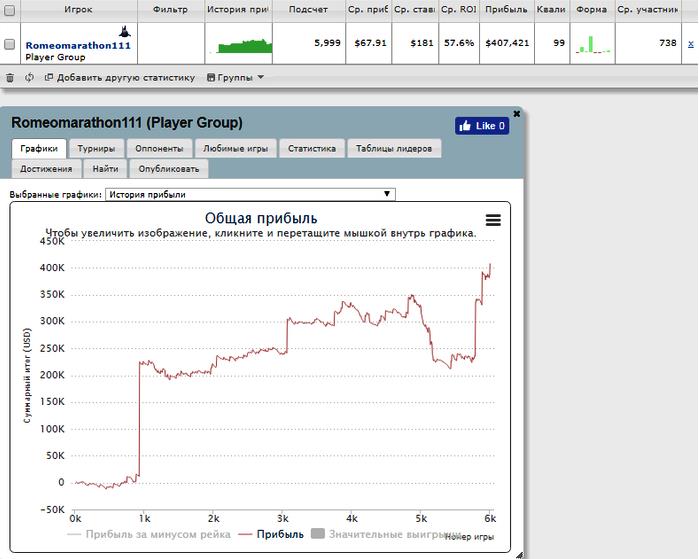Open the Турниры tab
Viewport: 699px width, 559px height.
(x=96, y=148)
